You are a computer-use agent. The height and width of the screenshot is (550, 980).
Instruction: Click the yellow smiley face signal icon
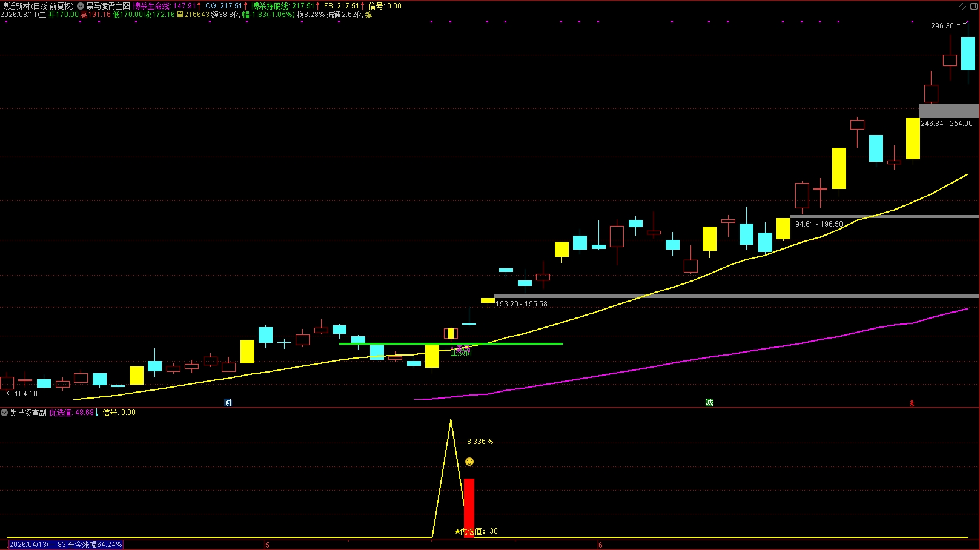pyautogui.click(x=469, y=462)
